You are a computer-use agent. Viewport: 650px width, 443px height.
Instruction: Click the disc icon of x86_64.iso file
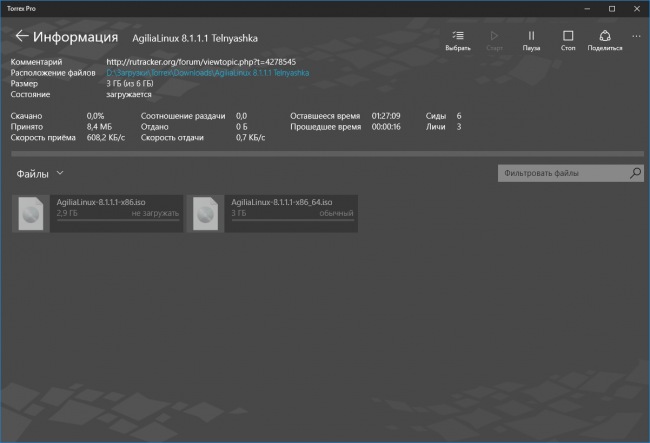206,213
